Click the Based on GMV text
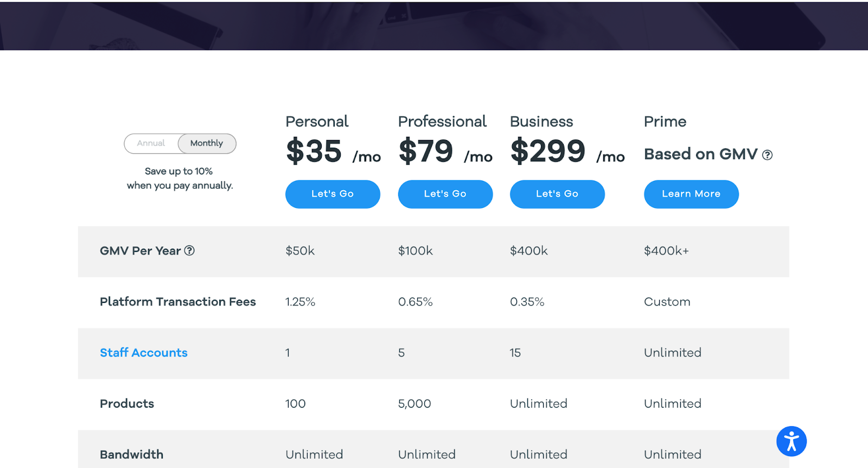 click(700, 155)
